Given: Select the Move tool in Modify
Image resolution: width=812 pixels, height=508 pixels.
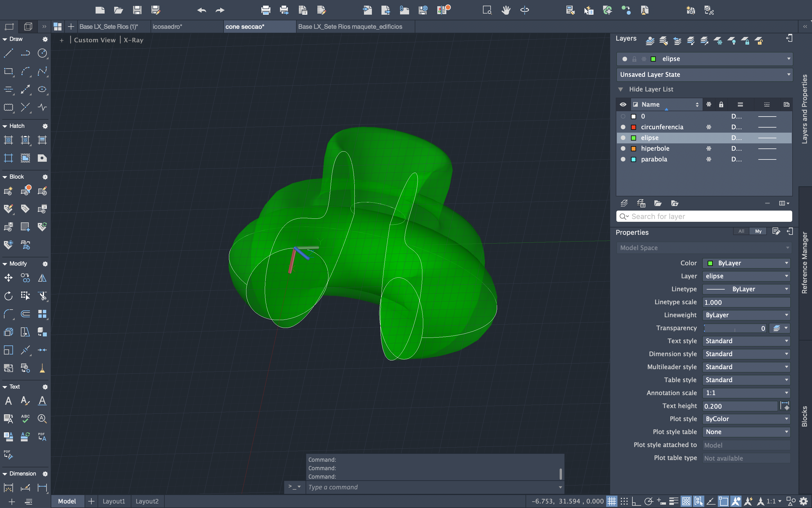Looking at the screenshot, I should [8, 278].
